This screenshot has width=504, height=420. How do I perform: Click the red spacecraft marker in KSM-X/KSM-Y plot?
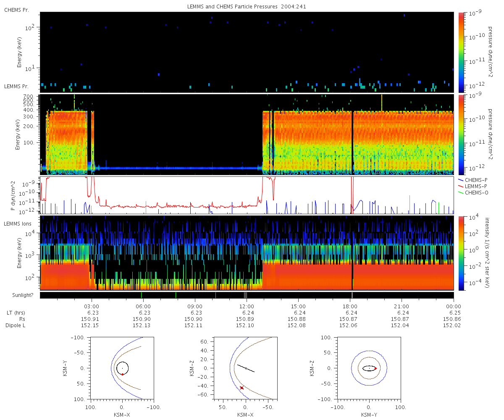pyautogui.click(x=122, y=374)
